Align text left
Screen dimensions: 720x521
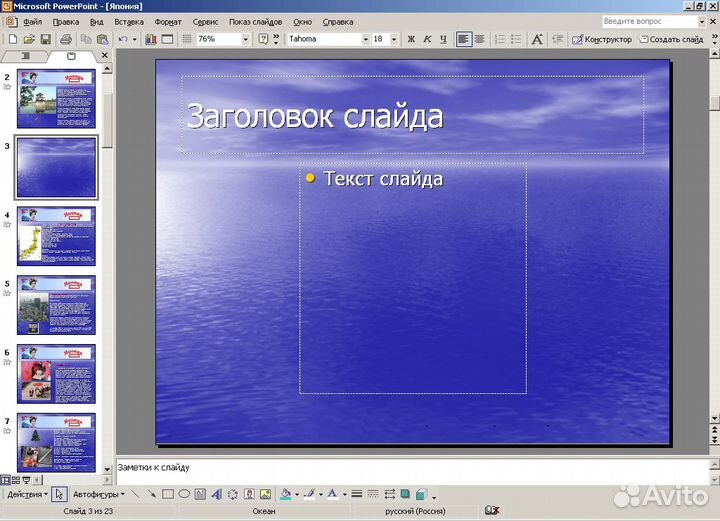464,39
